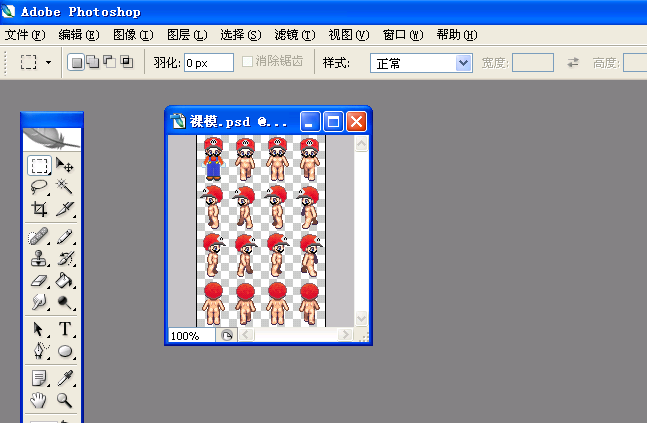647x423 pixels.
Task: Pick the Dodge tool
Action: point(64,302)
